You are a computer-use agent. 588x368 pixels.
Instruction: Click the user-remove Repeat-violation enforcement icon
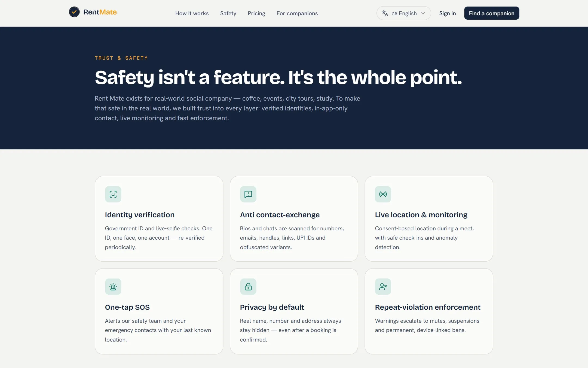point(383,286)
